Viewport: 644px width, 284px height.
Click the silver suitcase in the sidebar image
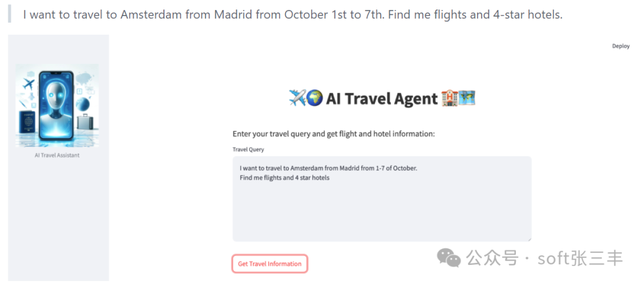click(84, 122)
